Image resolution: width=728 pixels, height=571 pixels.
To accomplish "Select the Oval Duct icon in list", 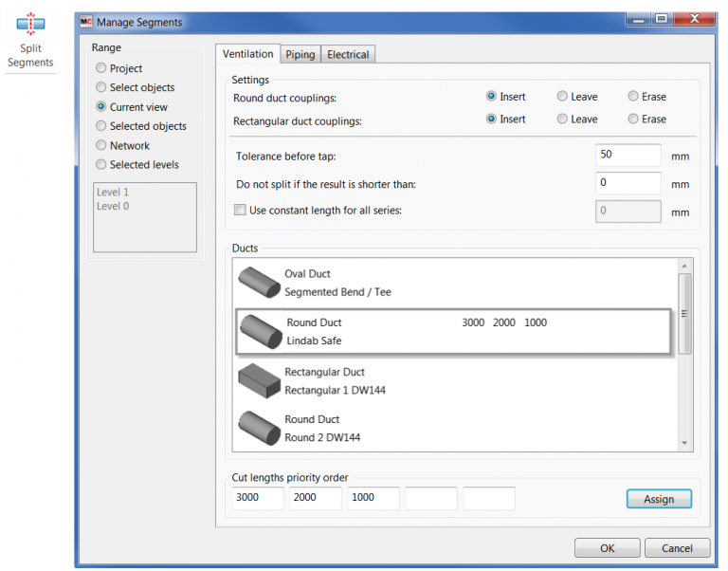I will point(258,283).
